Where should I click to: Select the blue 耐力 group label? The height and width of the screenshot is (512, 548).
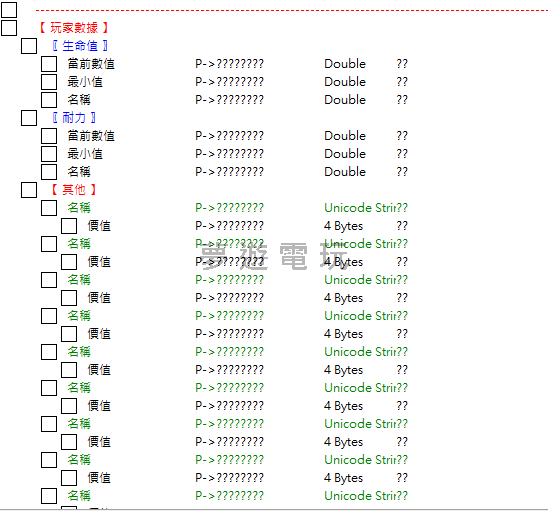click(x=74, y=118)
